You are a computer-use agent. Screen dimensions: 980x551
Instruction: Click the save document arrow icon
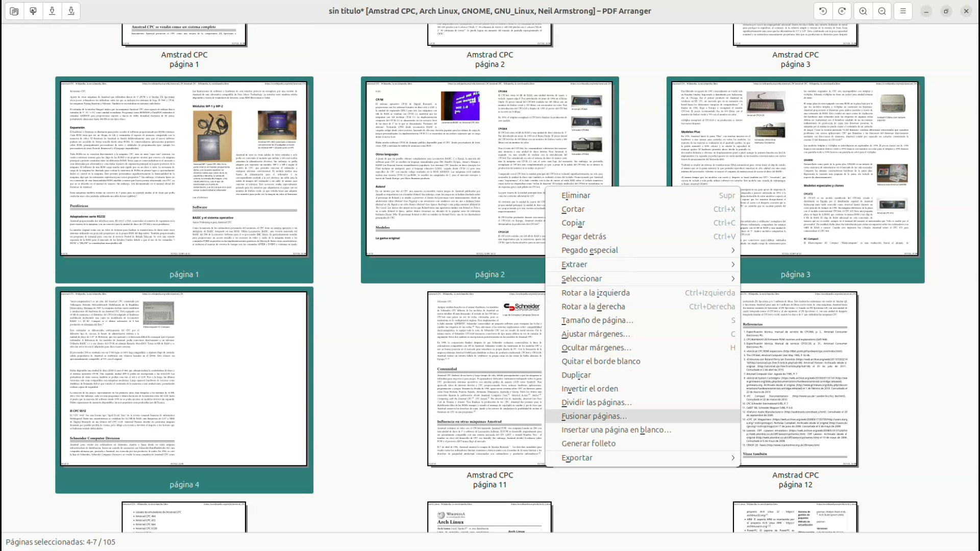pos(52,11)
